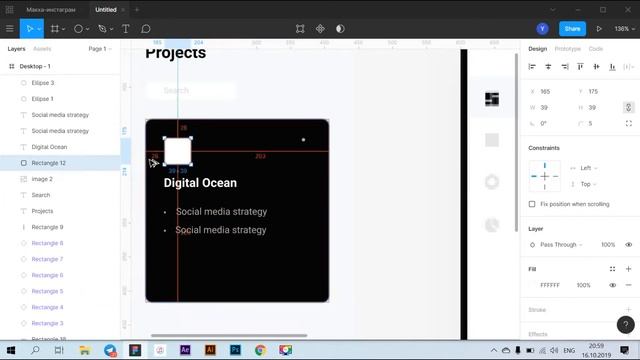Open Chrome from taskbar
Screen dimensions: 640x360
[x=260, y=350]
